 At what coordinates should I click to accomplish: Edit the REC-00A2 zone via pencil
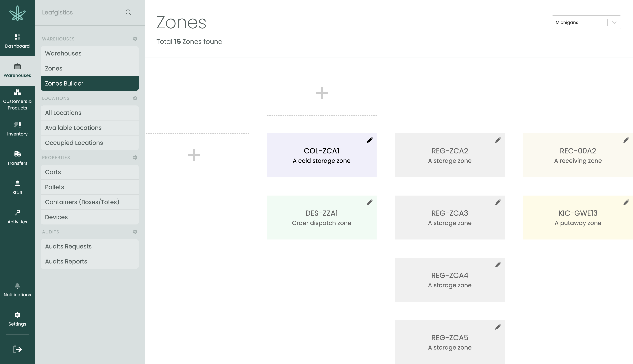pos(626,140)
